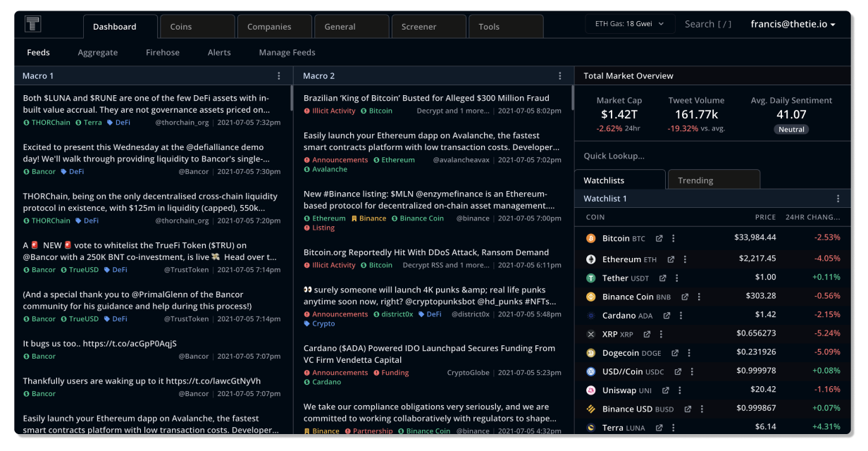
Task: Open Binance USD BUSD external link icon
Action: click(688, 409)
